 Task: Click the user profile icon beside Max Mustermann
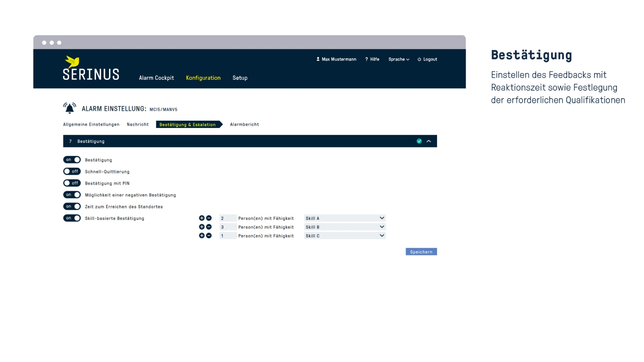coord(318,59)
